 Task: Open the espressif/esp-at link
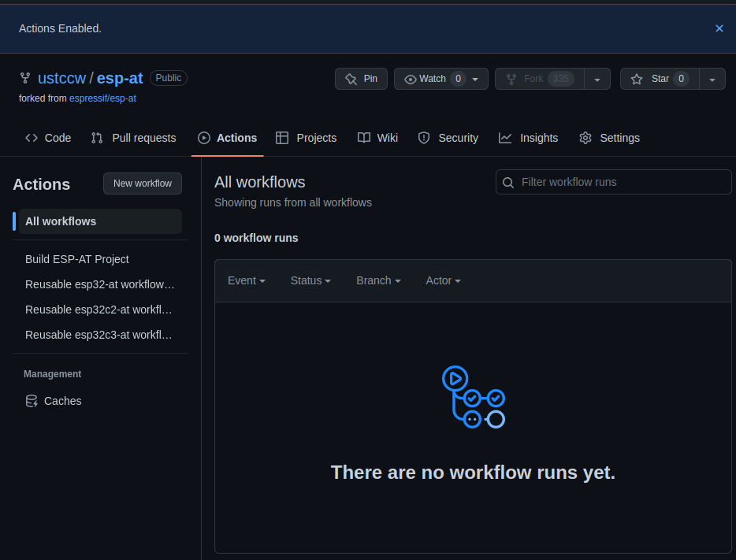[x=103, y=98]
